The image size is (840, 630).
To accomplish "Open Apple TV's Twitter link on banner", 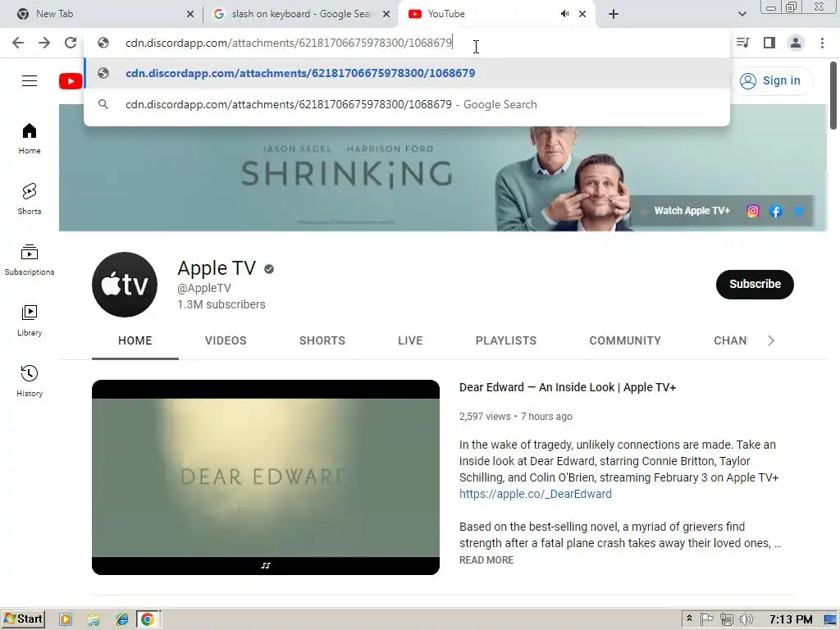I will point(798,211).
